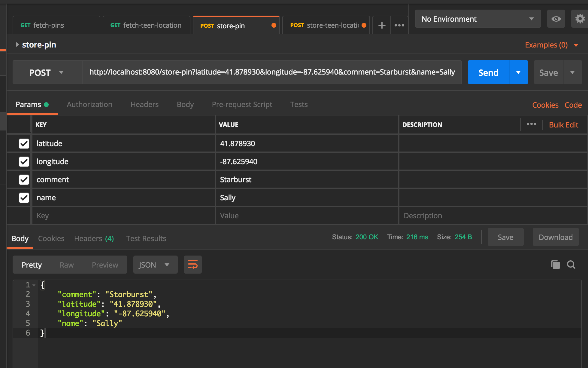
Task: Expand the JSON format dropdown
Action: [155, 265]
